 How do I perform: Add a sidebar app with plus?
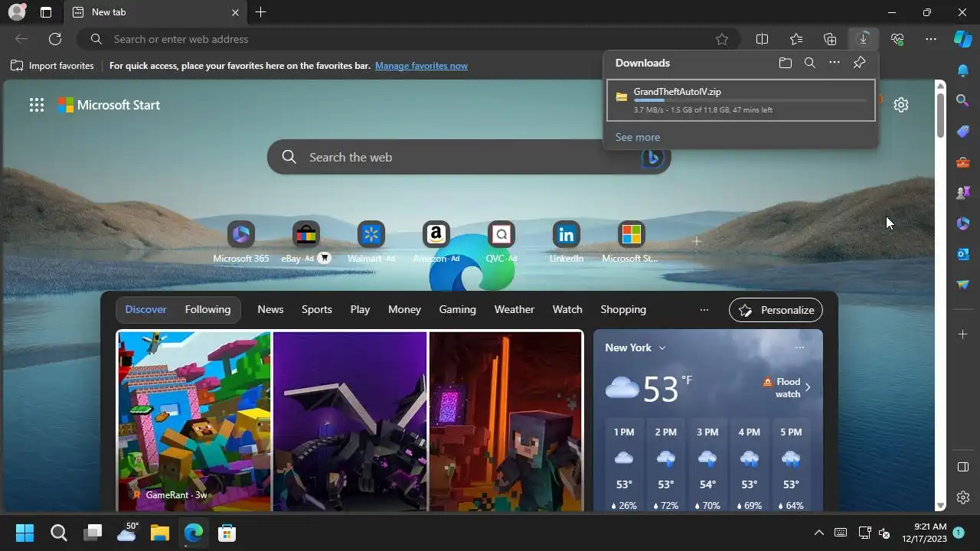coord(963,334)
